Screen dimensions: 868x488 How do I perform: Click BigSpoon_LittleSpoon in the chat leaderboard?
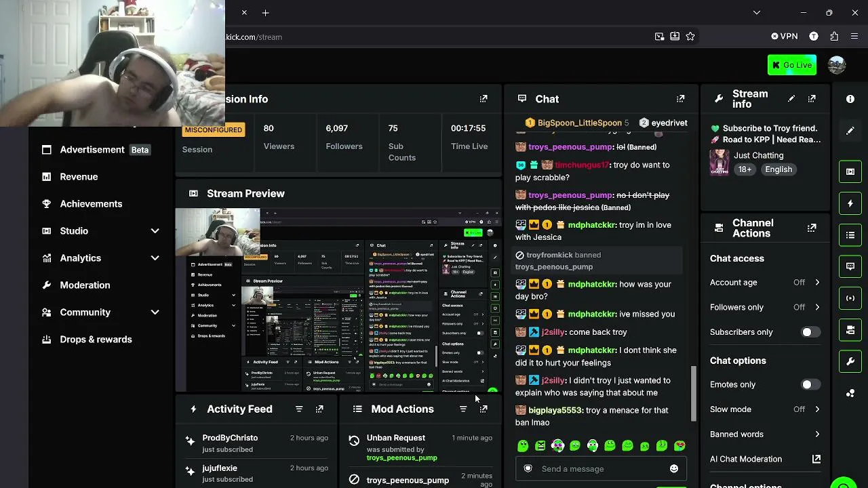pos(579,123)
